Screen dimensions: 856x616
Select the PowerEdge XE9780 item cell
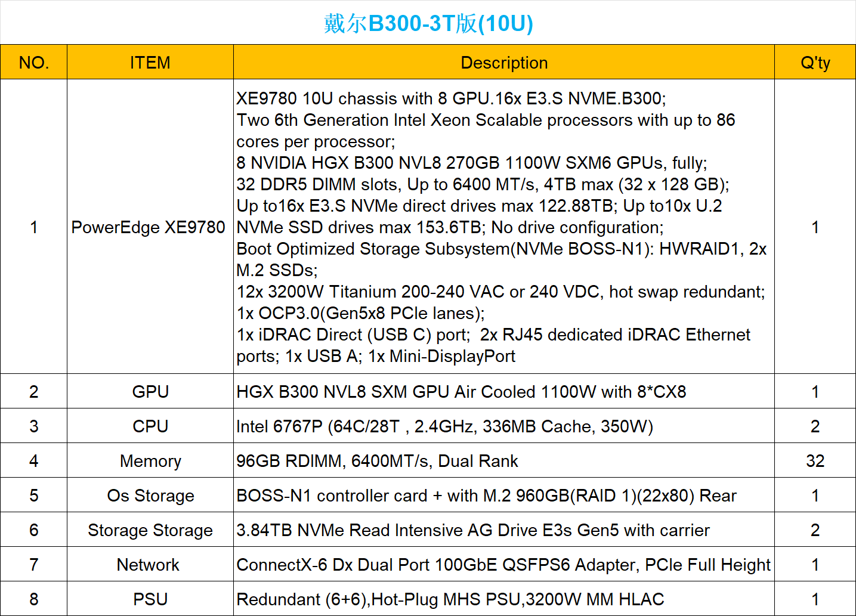150,227
